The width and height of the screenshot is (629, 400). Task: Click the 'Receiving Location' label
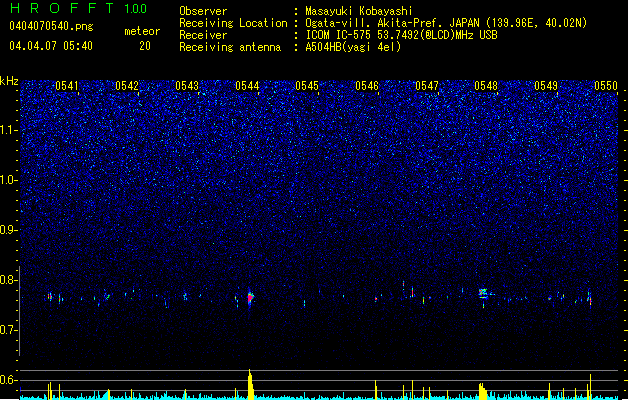pos(233,23)
